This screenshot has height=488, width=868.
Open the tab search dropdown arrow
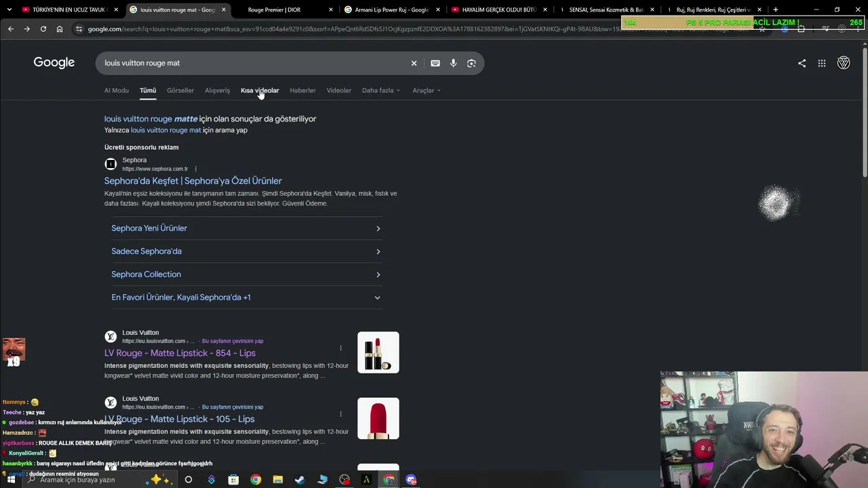point(9,9)
